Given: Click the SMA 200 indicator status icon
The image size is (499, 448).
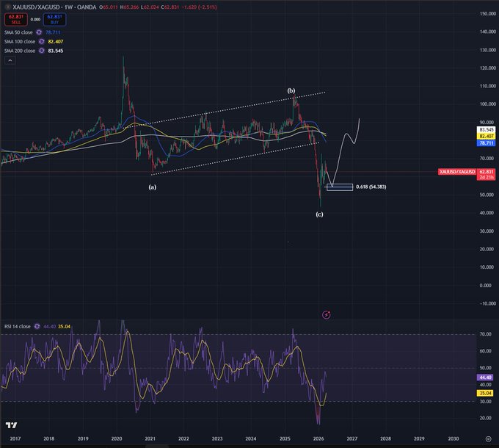Looking at the screenshot, I should [x=41, y=50].
